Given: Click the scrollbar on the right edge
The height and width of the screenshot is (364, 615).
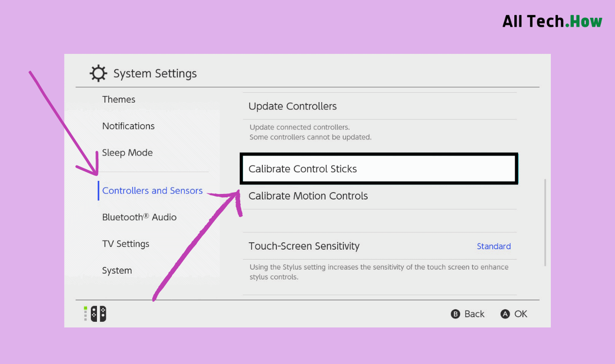Looking at the screenshot, I should click(544, 220).
